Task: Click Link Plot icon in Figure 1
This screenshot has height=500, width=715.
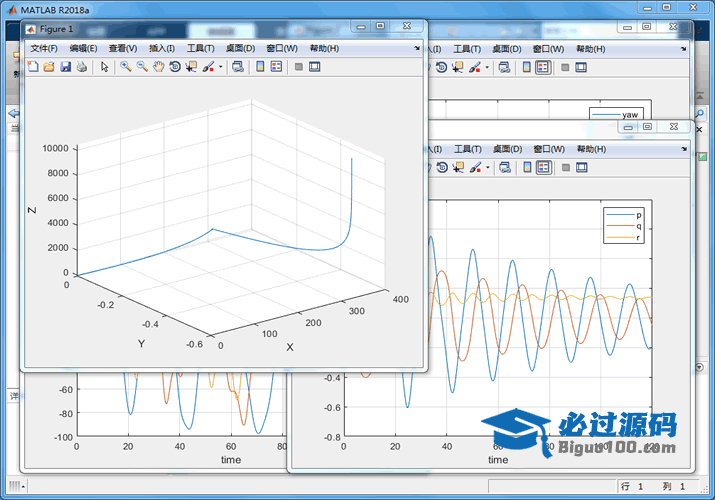Action: pos(238,67)
